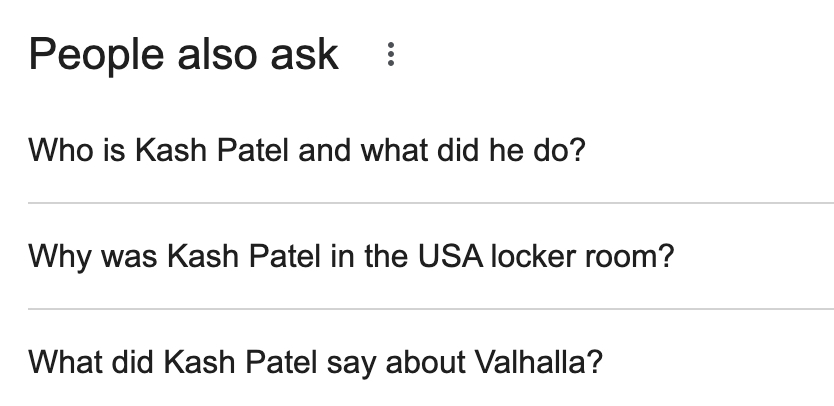Select the second People also ask question
Viewport: 834px width, 406px height.
pyautogui.click(x=351, y=257)
